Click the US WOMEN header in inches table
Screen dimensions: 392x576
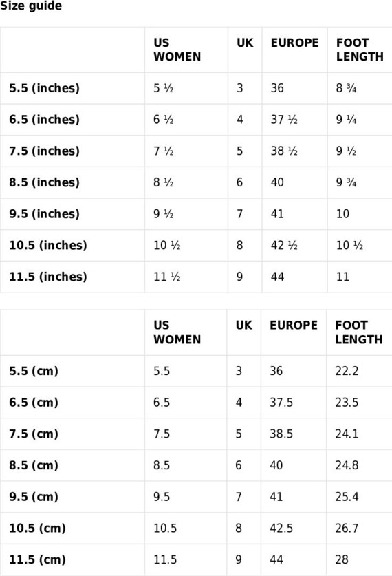177,50
